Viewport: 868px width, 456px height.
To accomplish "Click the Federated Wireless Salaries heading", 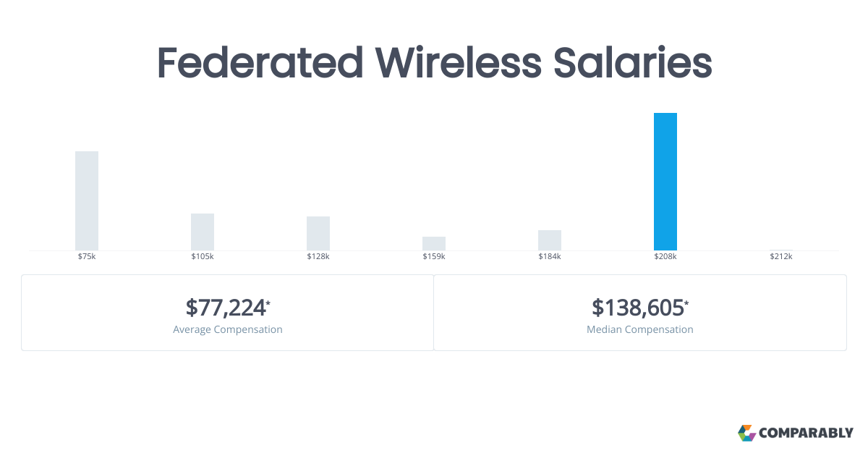I will click(434, 63).
